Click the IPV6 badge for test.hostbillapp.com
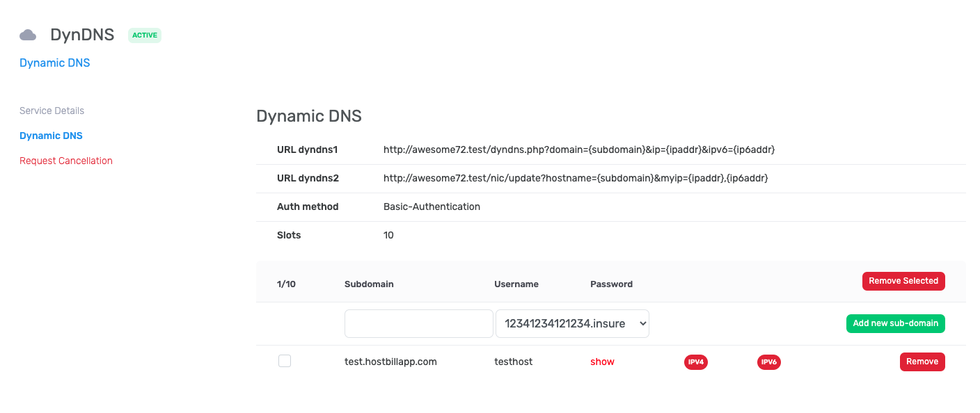 tap(769, 362)
